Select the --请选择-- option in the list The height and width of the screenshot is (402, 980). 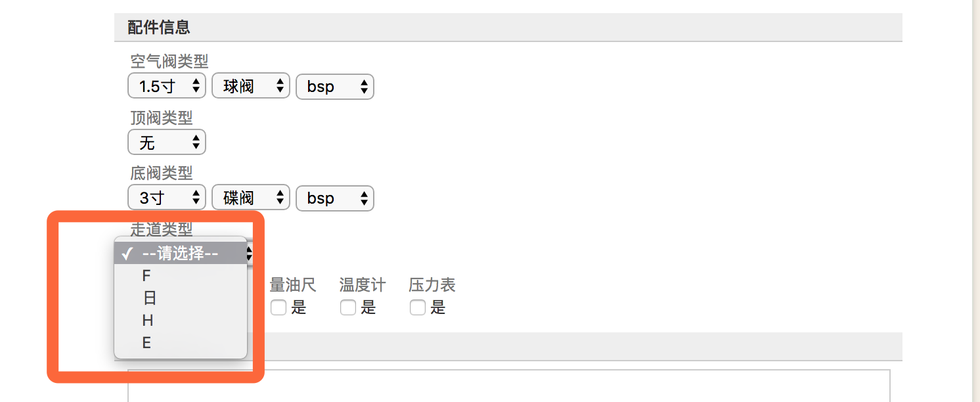181,254
